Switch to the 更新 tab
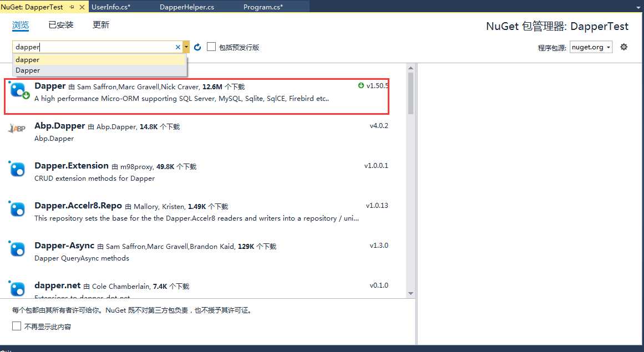Image resolution: width=644 pixels, height=352 pixels. click(101, 25)
